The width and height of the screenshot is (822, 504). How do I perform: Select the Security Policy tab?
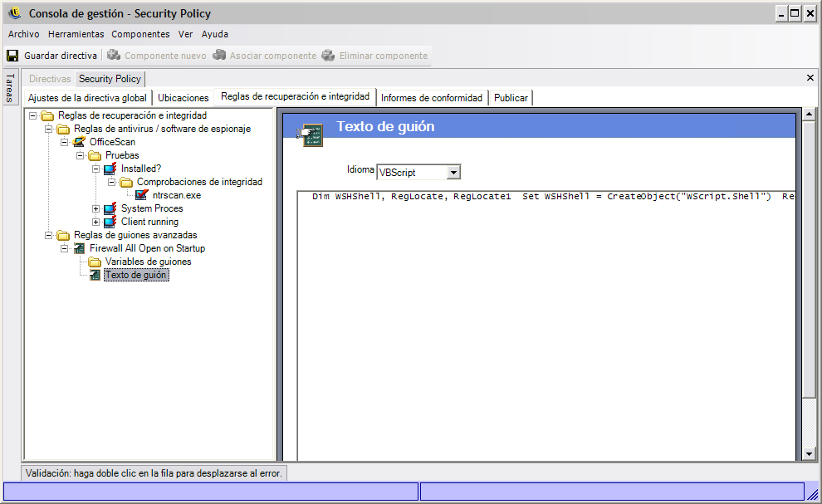110,79
